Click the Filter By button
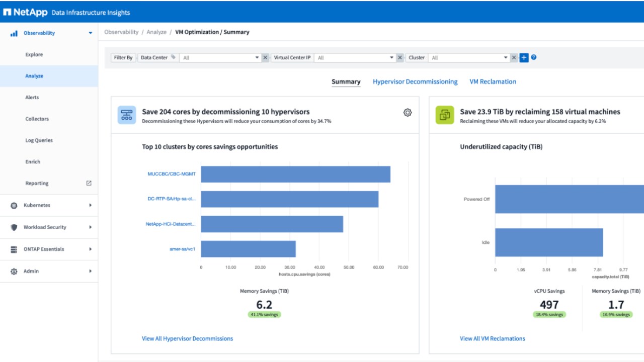Image resolution: width=644 pixels, height=362 pixels. pos(123,58)
